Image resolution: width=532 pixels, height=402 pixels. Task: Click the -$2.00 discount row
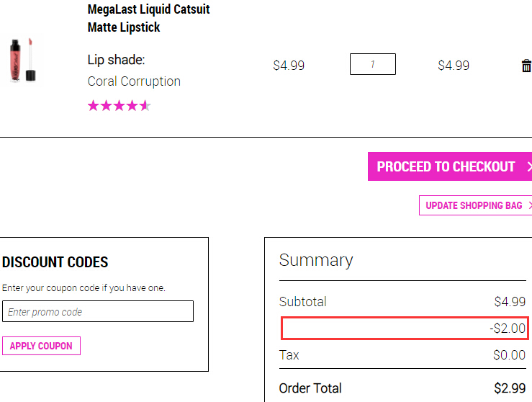click(x=405, y=329)
